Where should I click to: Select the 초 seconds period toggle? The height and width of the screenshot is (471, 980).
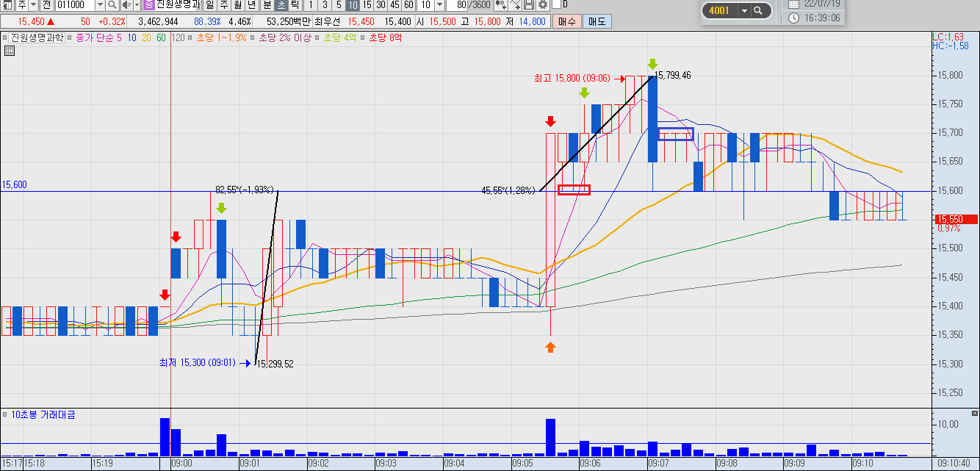281,5
